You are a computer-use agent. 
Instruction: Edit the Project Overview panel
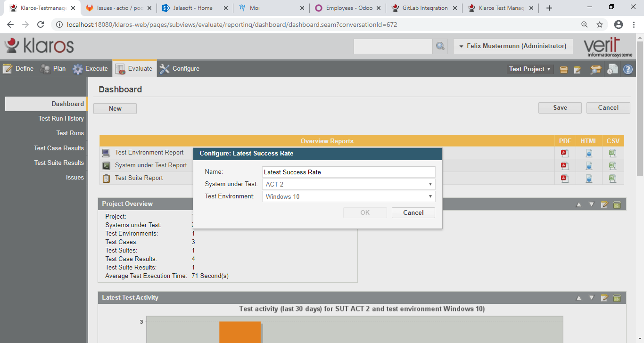pyautogui.click(x=604, y=204)
